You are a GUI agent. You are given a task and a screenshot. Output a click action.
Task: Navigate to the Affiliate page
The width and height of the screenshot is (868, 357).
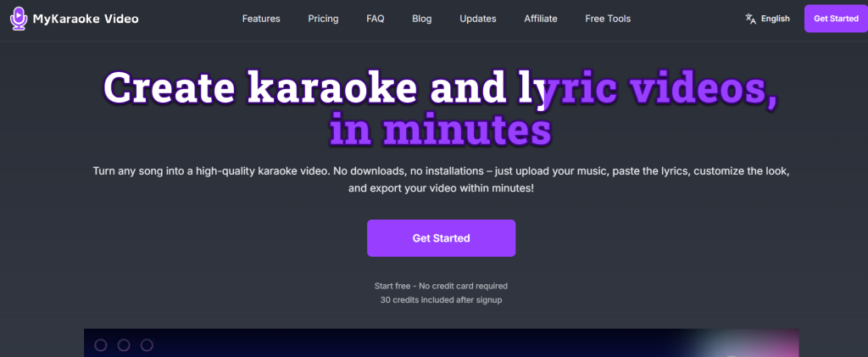[541, 19]
